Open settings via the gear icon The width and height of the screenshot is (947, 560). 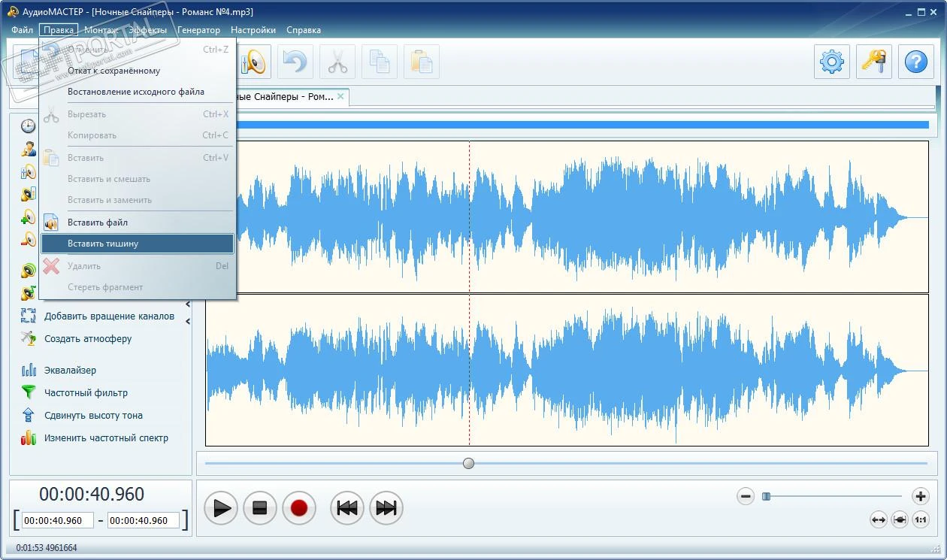[x=832, y=62]
